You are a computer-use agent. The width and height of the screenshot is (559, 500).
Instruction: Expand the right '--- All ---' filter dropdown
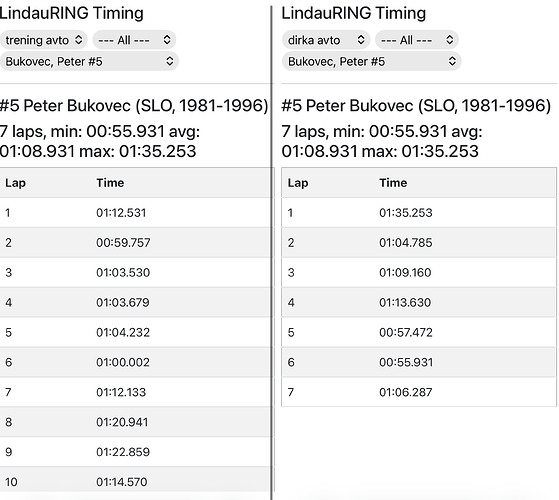[x=417, y=40]
